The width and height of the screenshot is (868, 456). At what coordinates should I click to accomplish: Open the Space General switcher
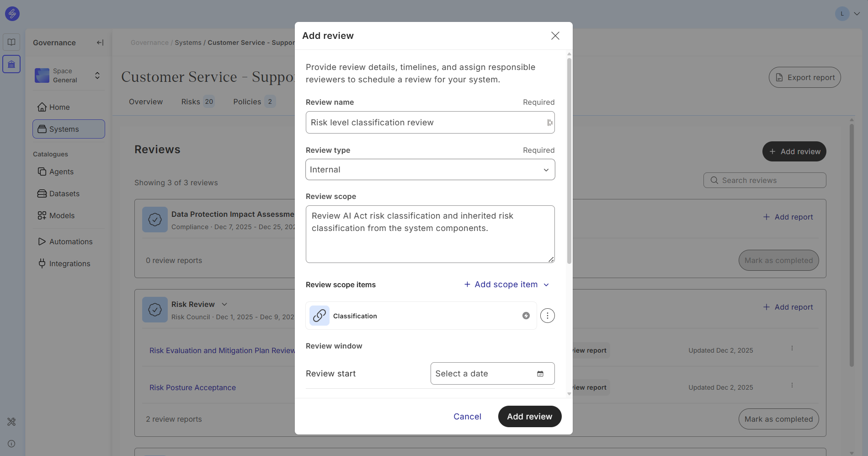point(68,75)
